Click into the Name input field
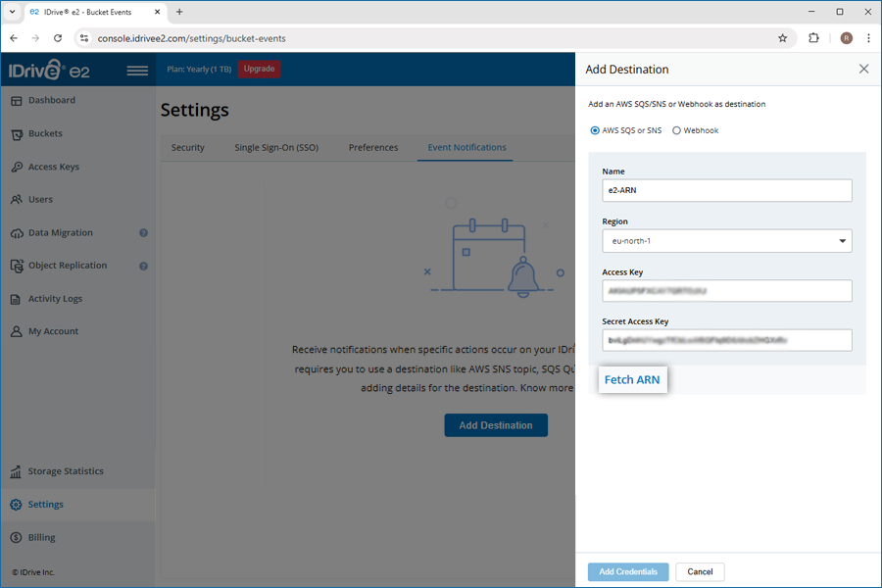Screen dimensions: 882x588 pyautogui.click(x=727, y=190)
